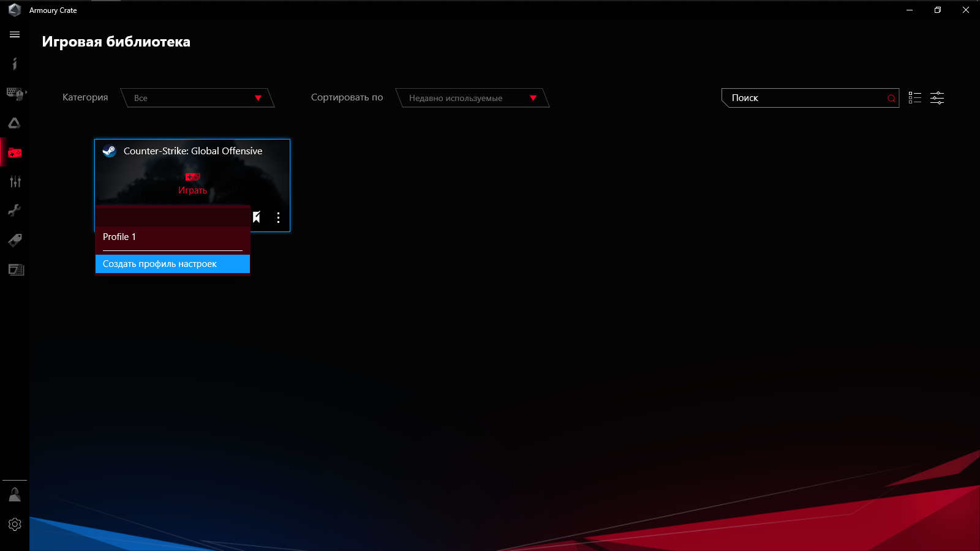The height and width of the screenshot is (551, 980).
Task: Click Играть to launch Counter-Strike
Action: coord(192,190)
